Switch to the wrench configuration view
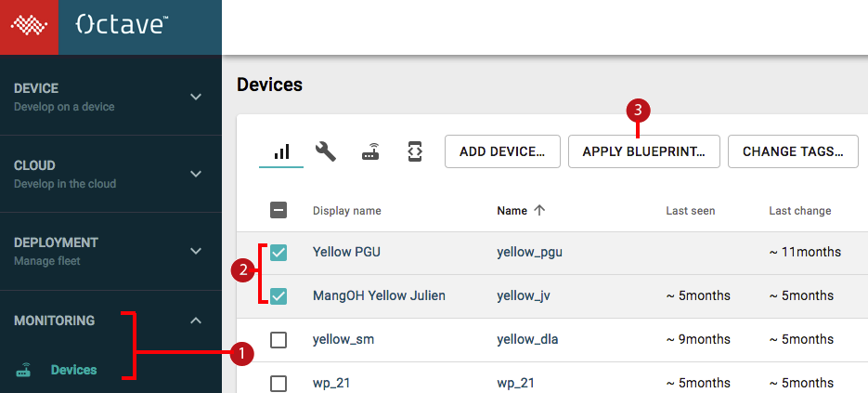Image resolution: width=868 pixels, height=393 pixels. pyautogui.click(x=326, y=151)
